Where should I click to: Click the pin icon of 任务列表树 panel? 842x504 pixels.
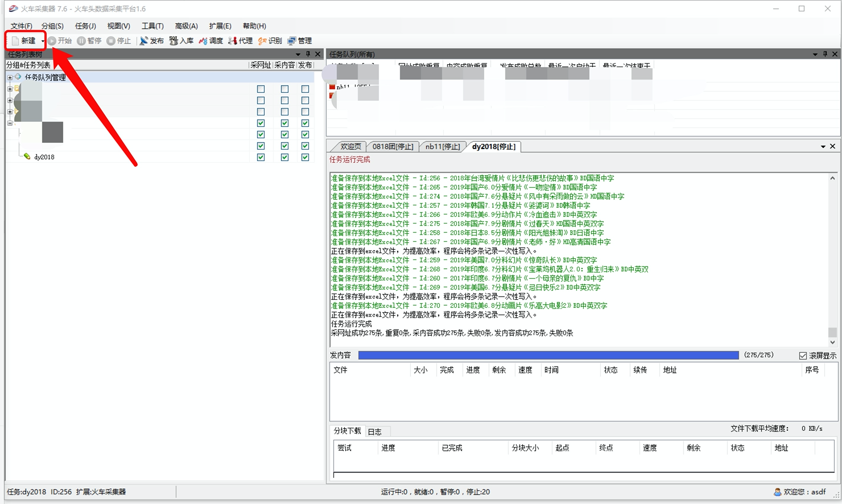click(x=308, y=54)
